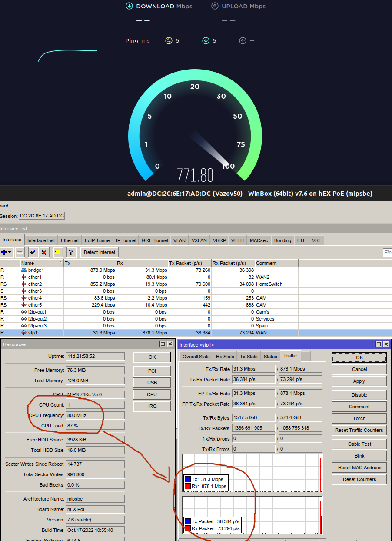
Task: Select the l2tp-out1 tunnel interface row
Action: (x=37, y=312)
